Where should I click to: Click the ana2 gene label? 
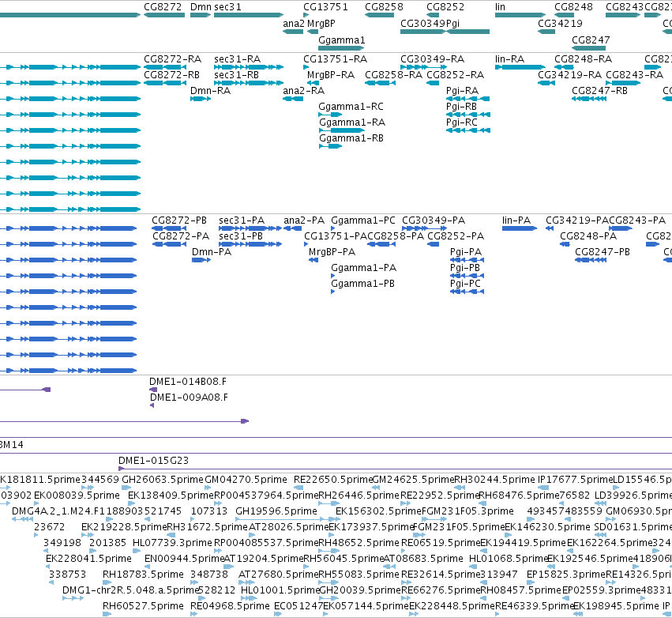(x=294, y=24)
